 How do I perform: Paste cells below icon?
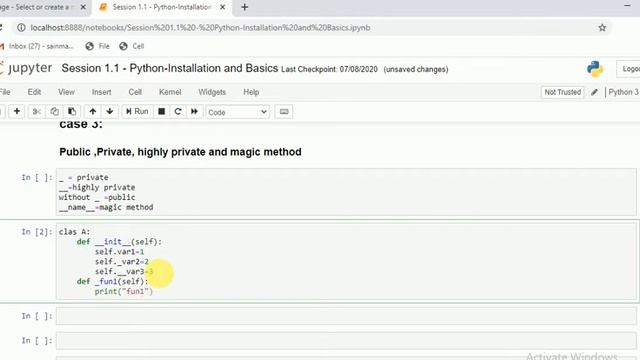tap(72, 111)
